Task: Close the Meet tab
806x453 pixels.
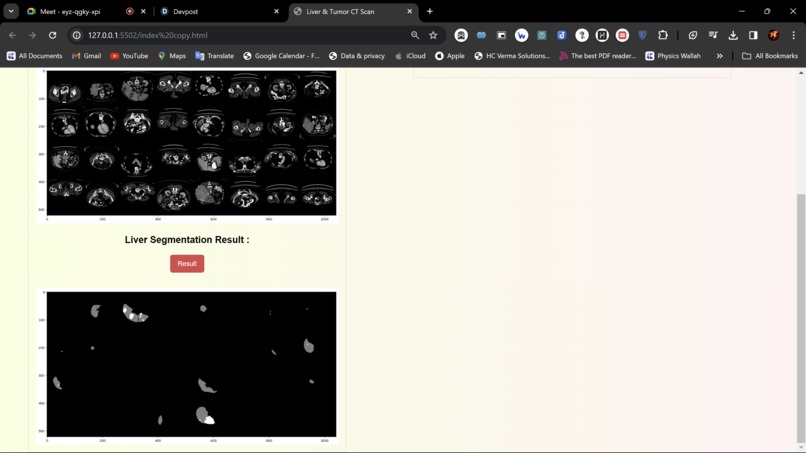Action: coord(143,11)
